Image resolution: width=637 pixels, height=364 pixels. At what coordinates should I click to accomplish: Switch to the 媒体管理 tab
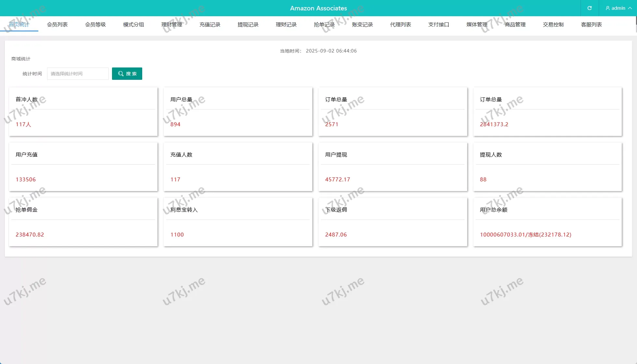point(477,25)
